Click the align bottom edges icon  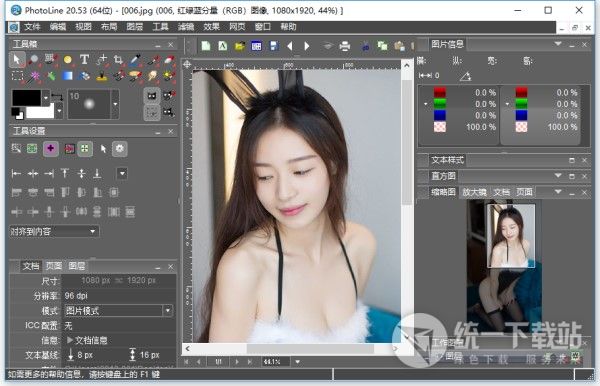pyautogui.click(x=97, y=174)
